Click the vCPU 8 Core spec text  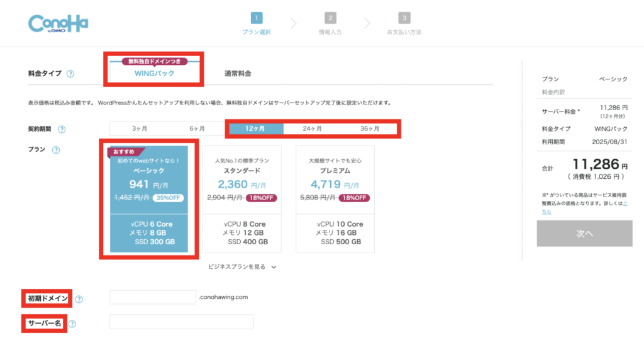click(x=245, y=224)
